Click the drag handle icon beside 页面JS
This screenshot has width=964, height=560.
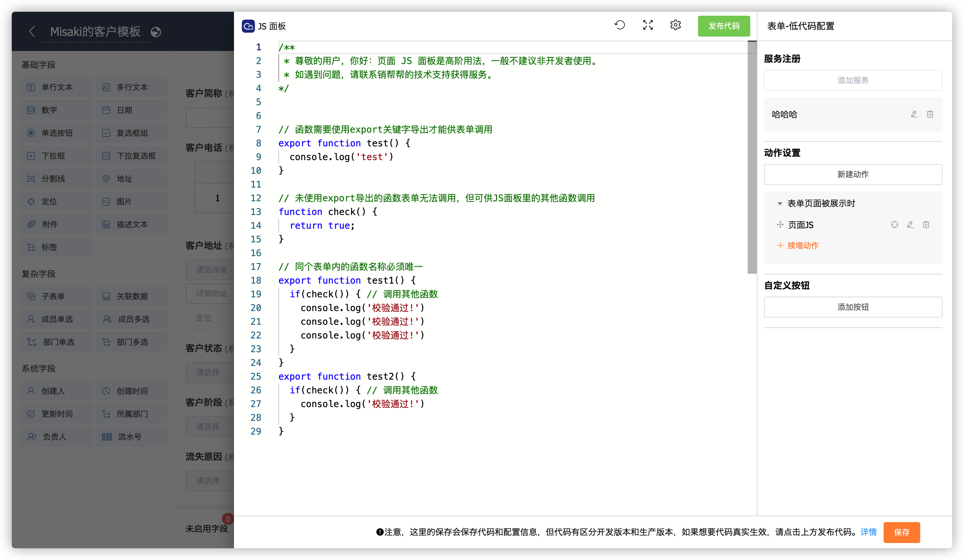[780, 224]
